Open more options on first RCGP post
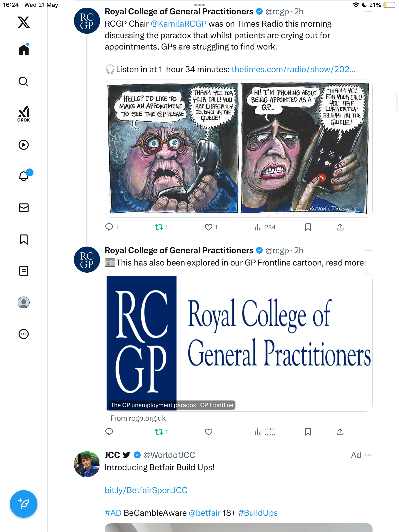The height and width of the screenshot is (532, 399). (368, 12)
